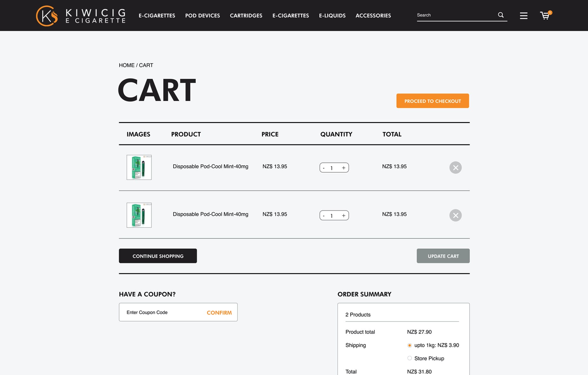Click Proceed to Checkout button

[432, 101]
